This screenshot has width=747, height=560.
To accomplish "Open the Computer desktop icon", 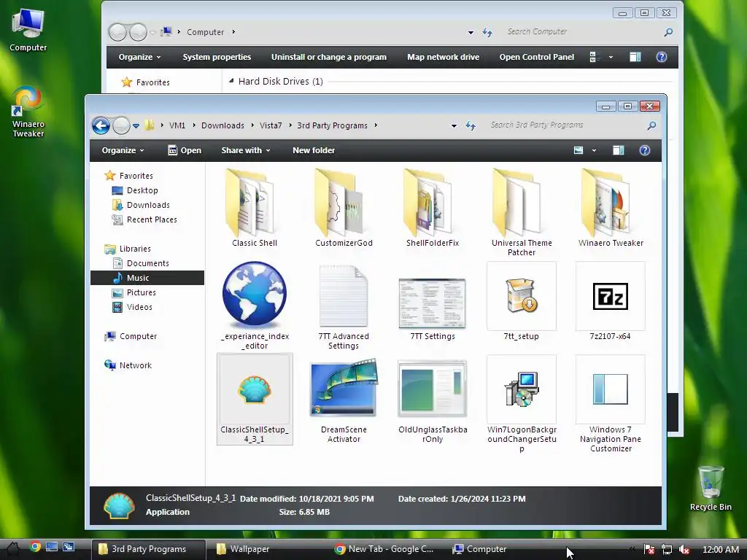I will 28,29.
